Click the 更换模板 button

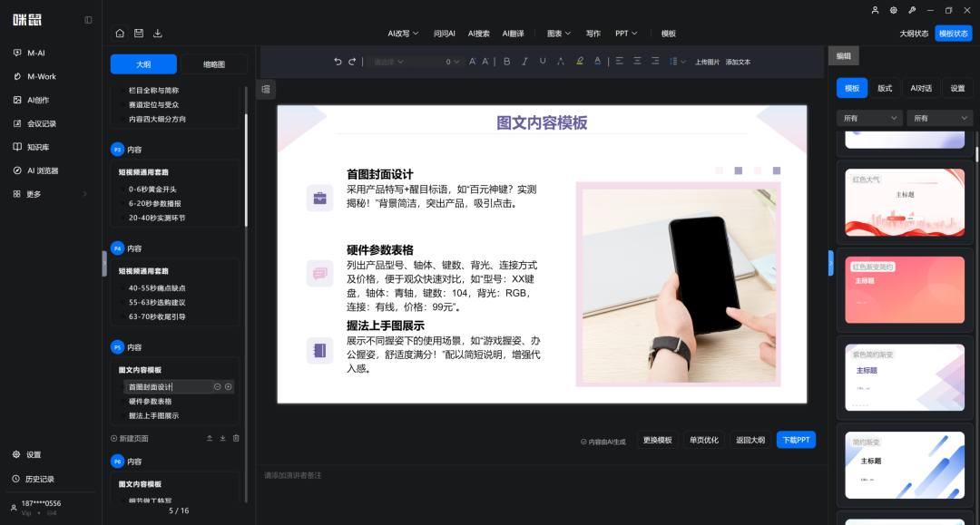point(658,440)
